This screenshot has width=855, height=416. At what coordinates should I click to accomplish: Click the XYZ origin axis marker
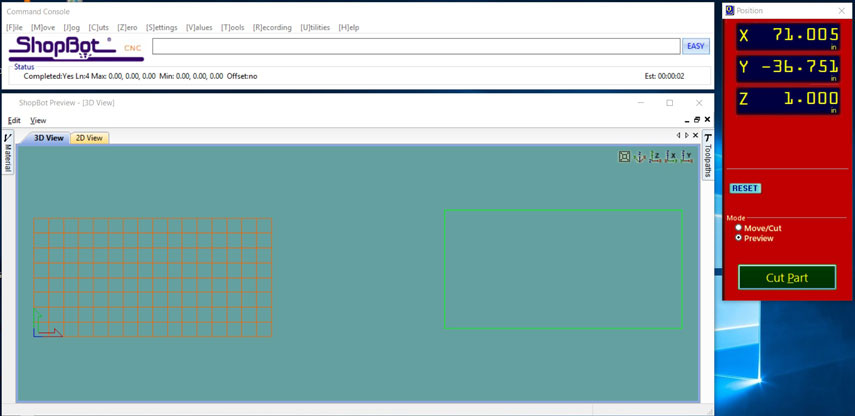coord(47,323)
